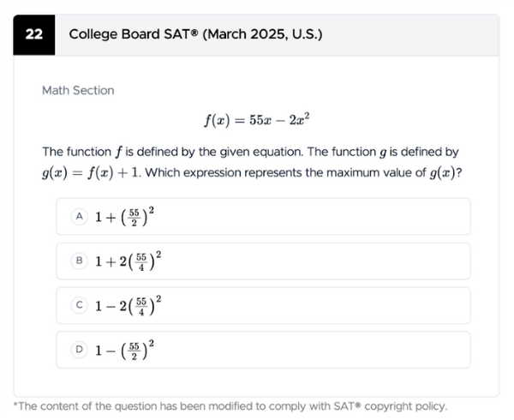Click the centered f(x) = 55x − 2x² equation
This screenshot has height=420, width=514.
pyautogui.click(x=256, y=120)
